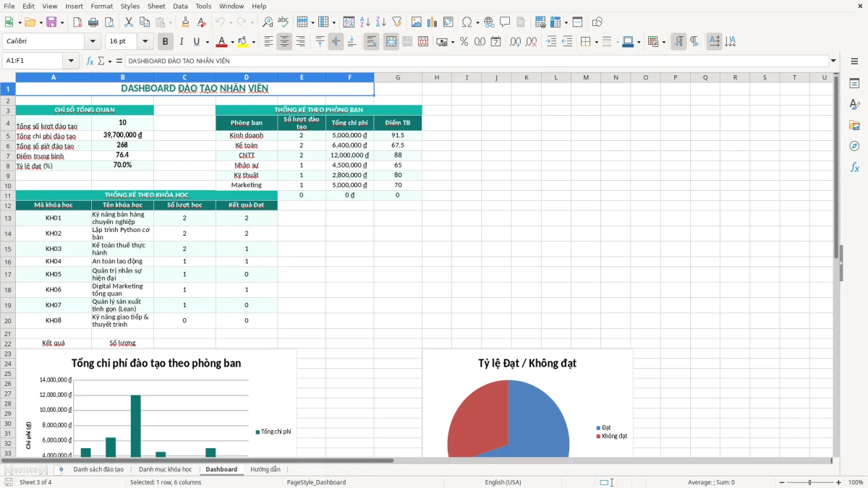
Task: Toggle Underline formatting
Action: [196, 42]
